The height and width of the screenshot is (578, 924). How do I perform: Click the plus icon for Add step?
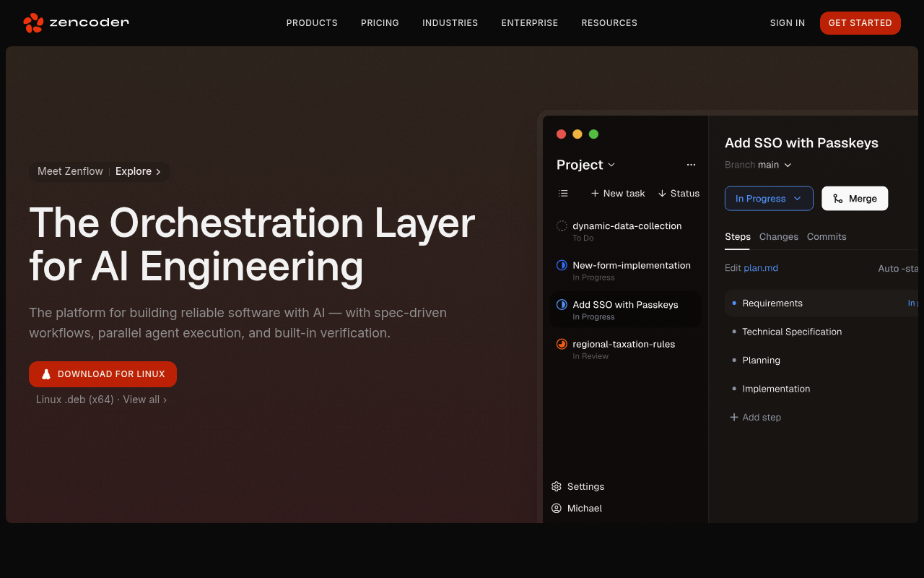734,417
